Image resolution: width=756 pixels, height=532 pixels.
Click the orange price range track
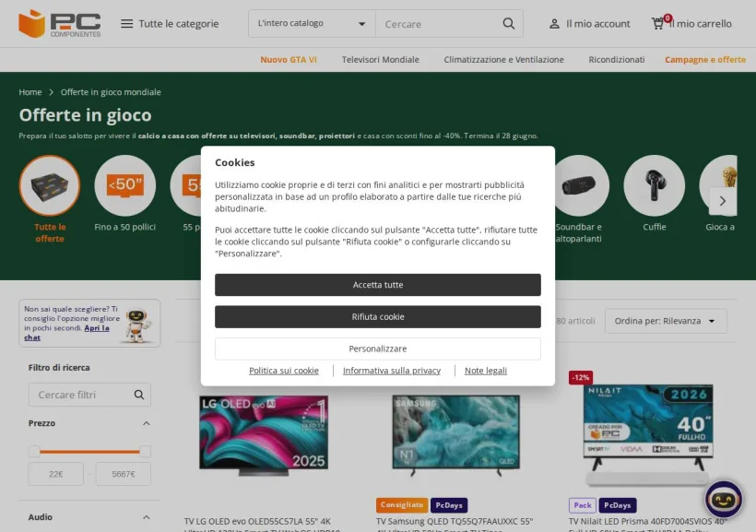click(x=89, y=452)
